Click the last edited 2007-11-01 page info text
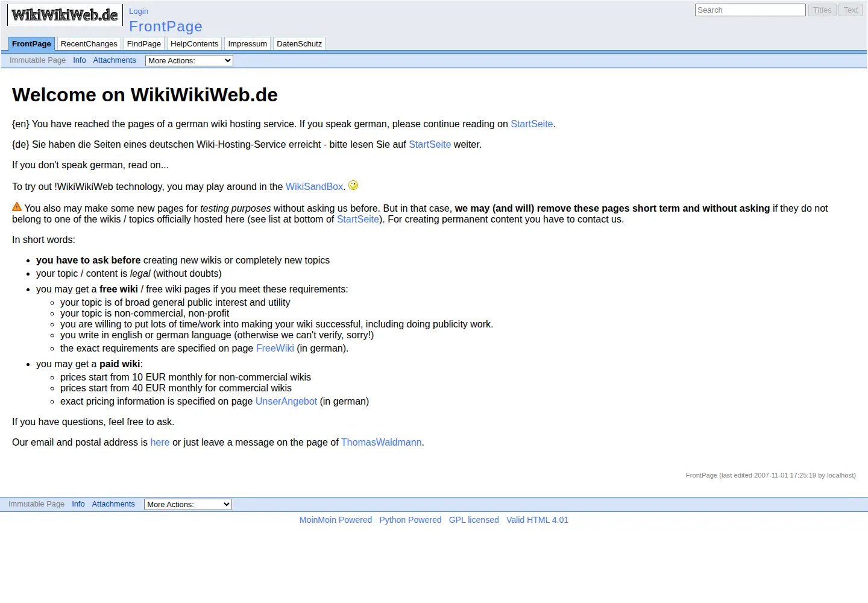The height and width of the screenshot is (603, 868). pos(771,475)
